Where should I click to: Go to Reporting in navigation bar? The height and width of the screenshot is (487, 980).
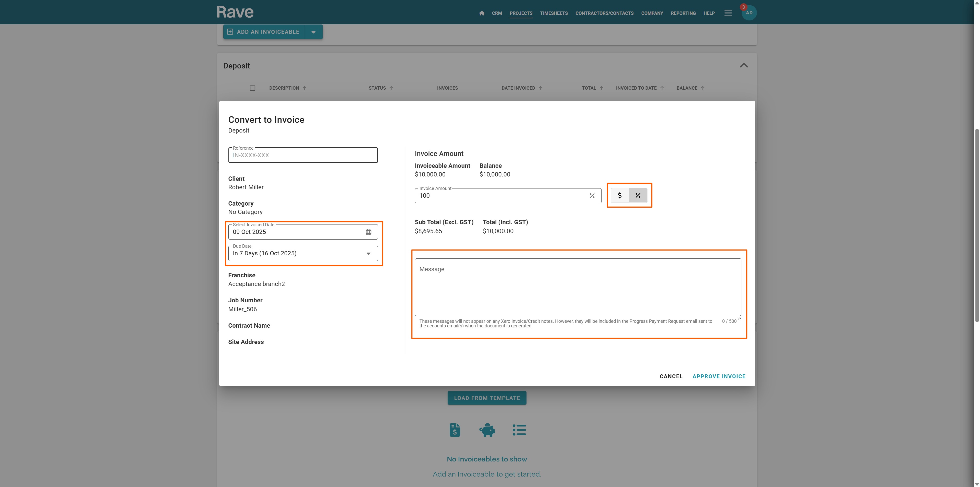coord(683,13)
